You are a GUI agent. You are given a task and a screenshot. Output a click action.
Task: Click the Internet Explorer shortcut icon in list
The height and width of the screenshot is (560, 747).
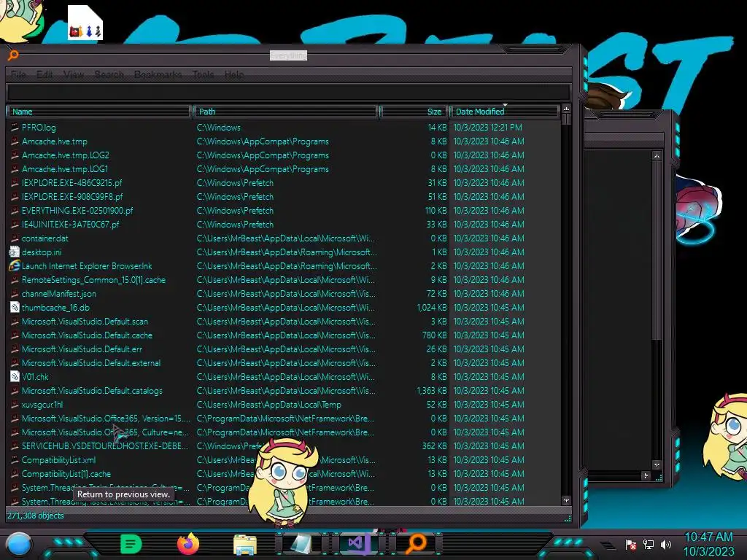click(15, 265)
